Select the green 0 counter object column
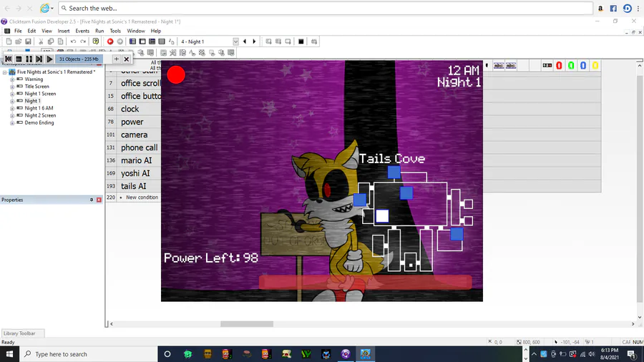This screenshot has width=644, height=362. [x=571, y=66]
